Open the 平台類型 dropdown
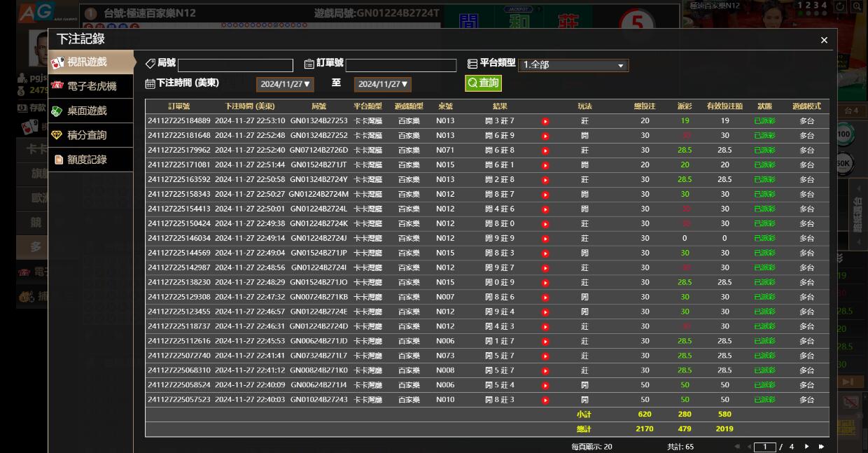This screenshot has height=453, width=868. point(573,65)
